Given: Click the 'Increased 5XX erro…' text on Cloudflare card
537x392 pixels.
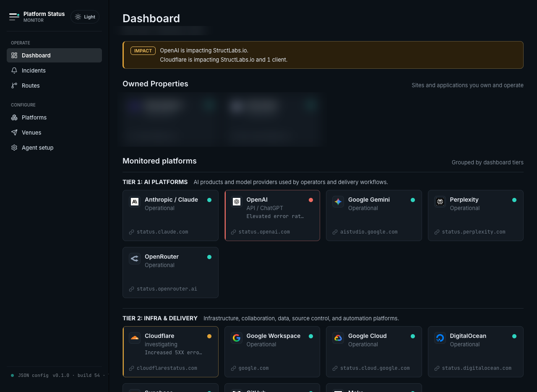Looking at the screenshot, I should pos(174,353).
